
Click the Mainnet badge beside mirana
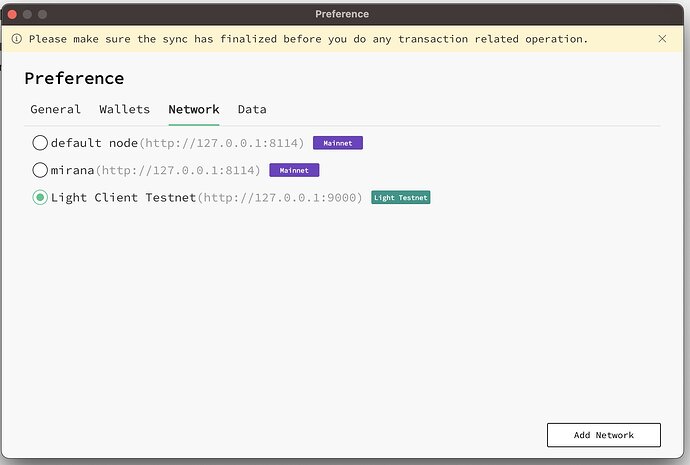coord(294,171)
